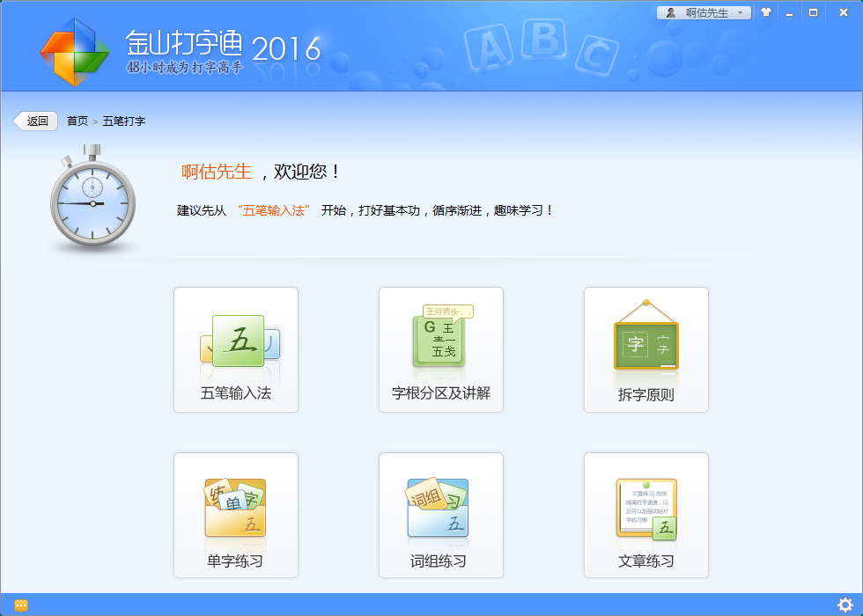Screen dimensions: 863x616
Task: Click the shirt-shaped skin icon in title bar
Action: point(766,12)
